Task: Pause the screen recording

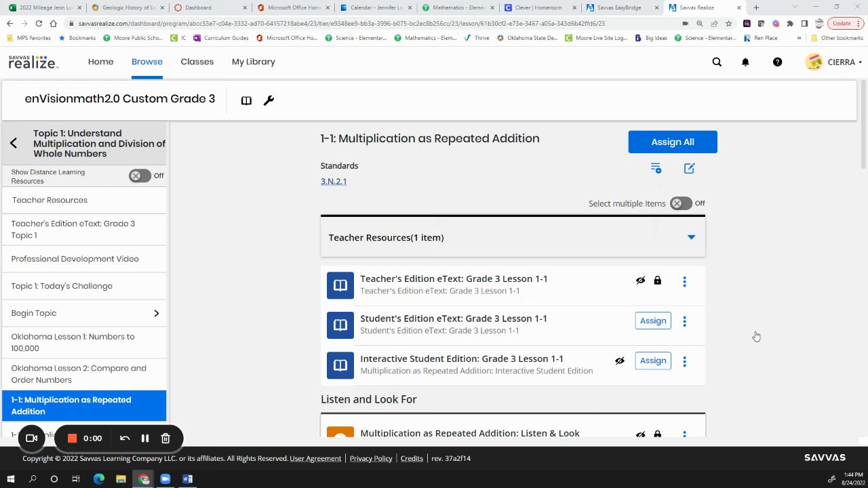Action: point(144,439)
